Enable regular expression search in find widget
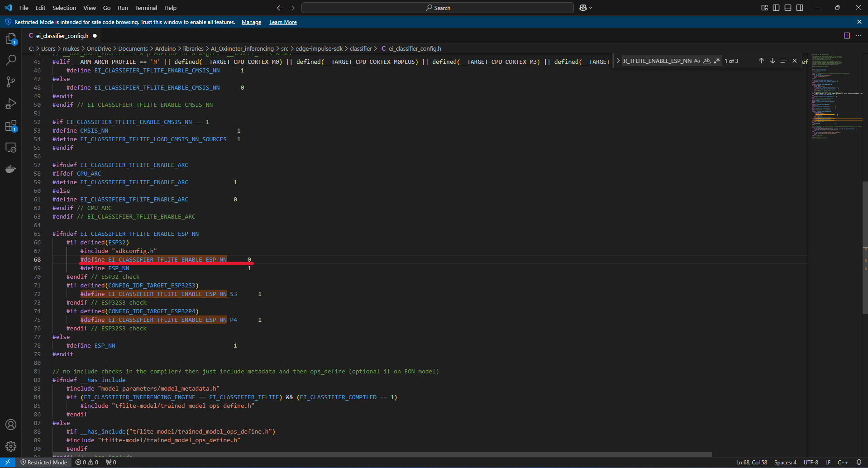Viewport: 868px width, 468px height. click(x=716, y=61)
